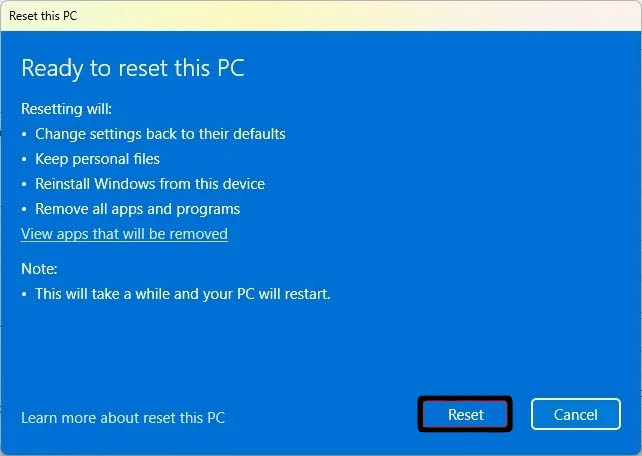The image size is (642, 456).
Task: Click the Reset this PC title bar text
Action: (x=44, y=15)
